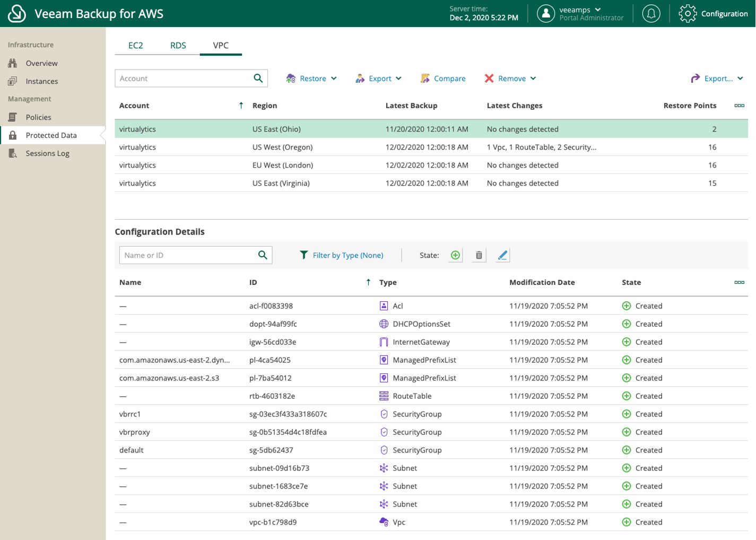Click the Policies sidebar icon

(13, 117)
